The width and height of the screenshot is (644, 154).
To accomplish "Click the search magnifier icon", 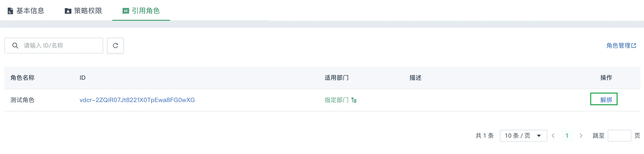I will point(15,45).
